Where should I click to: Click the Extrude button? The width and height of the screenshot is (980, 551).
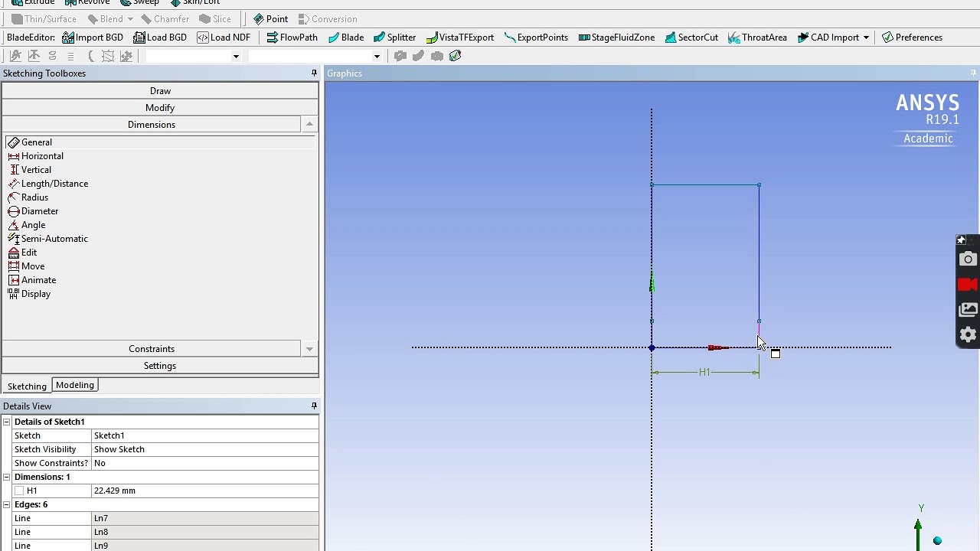33,2
